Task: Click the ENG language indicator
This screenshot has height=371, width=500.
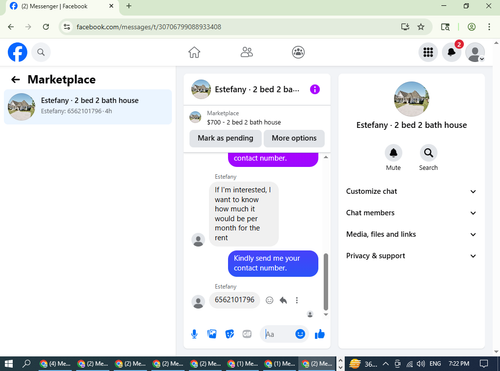Action: [435, 364]
